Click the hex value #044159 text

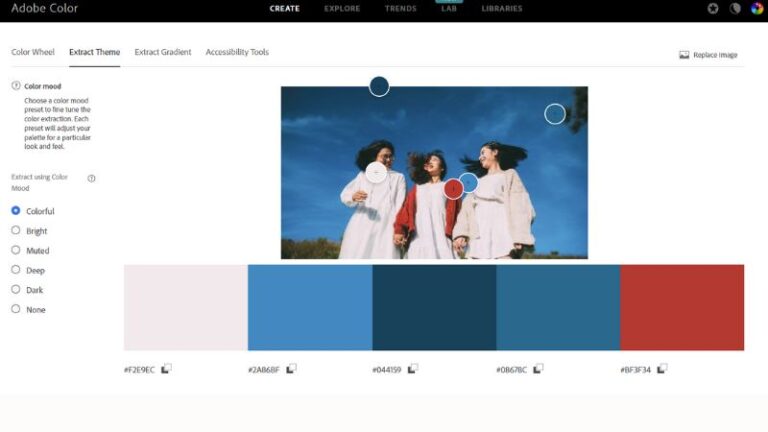click(386, 370)
